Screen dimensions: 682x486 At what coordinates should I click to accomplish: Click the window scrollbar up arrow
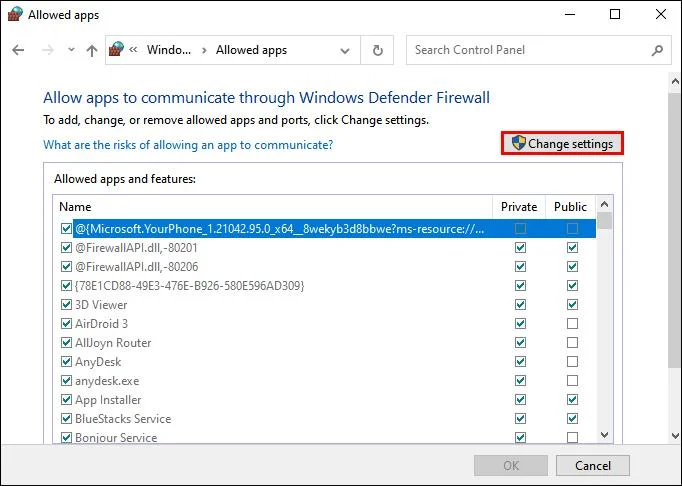675,81
